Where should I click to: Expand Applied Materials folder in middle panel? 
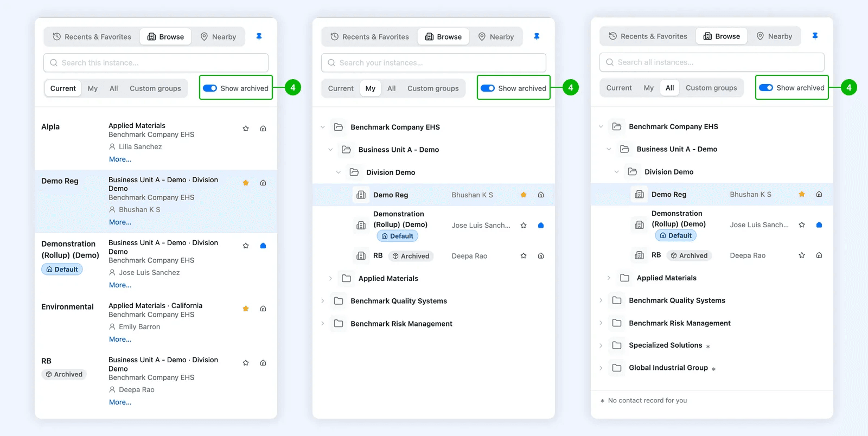[x=330, y=278]
